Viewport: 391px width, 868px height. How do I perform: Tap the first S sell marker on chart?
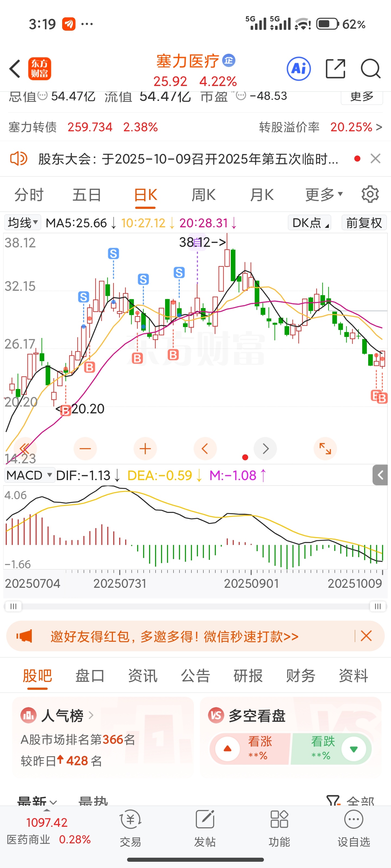84,297
